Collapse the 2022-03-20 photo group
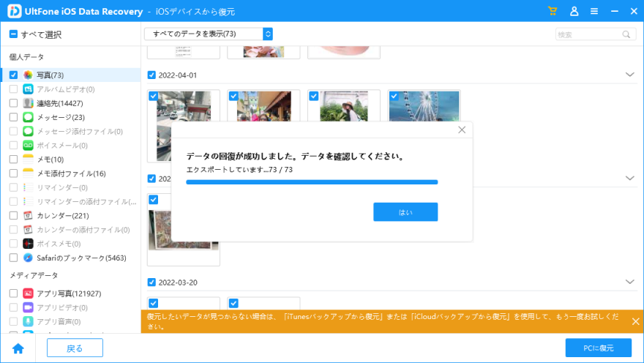Viewport: 644px width, 363px height. (x=629, y=282)
